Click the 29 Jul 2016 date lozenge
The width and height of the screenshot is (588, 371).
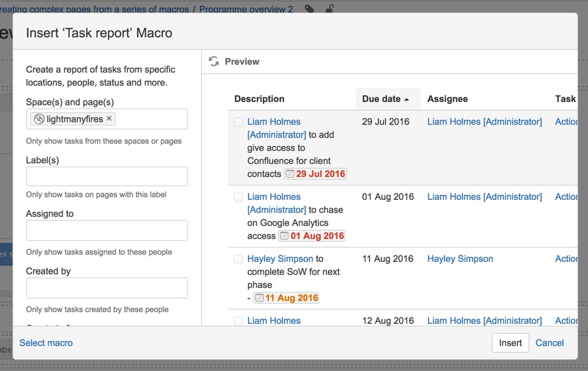point(315,174)
